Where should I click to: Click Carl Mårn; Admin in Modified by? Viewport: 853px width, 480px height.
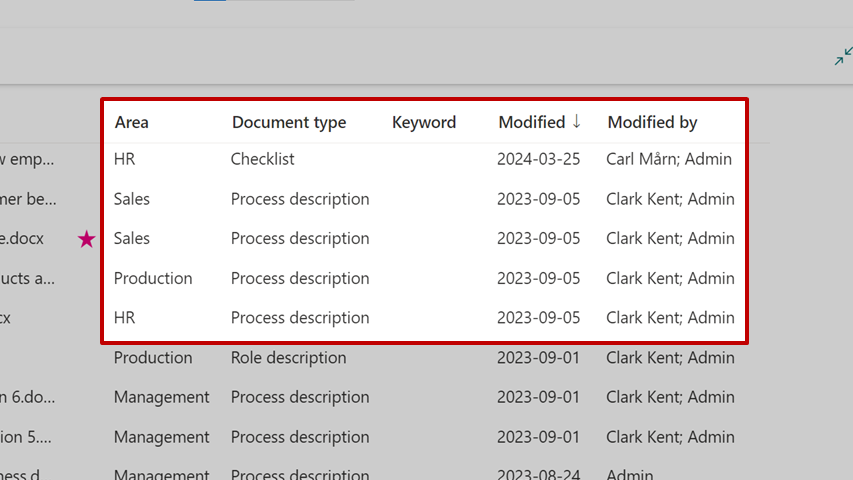coord(669,159)
